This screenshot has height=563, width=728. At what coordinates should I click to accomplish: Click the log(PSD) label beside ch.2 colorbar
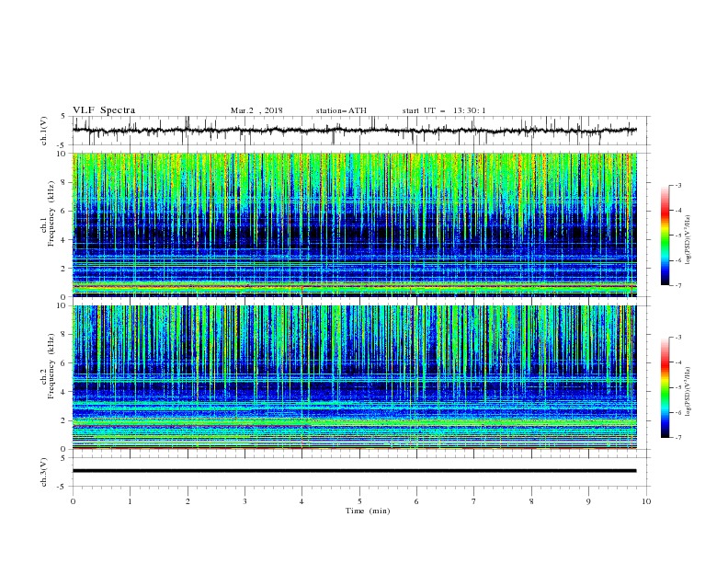pos(688,392)
